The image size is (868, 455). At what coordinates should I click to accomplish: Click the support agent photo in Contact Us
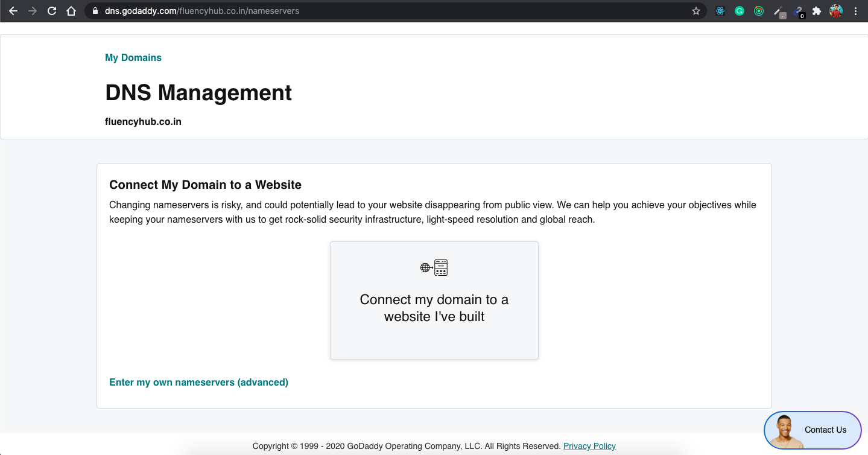[785, 431]
